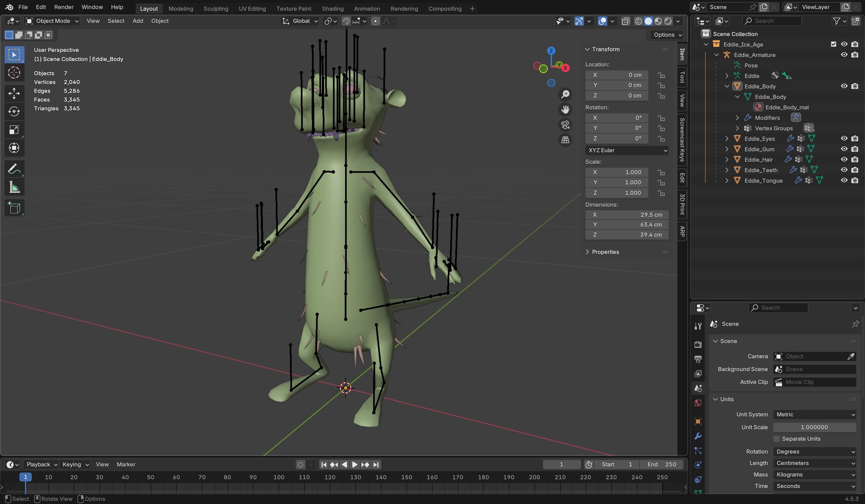The width and height of the screenshot is (865, 504).
Task: Open the Render menu
Action: tap(64, 7)
